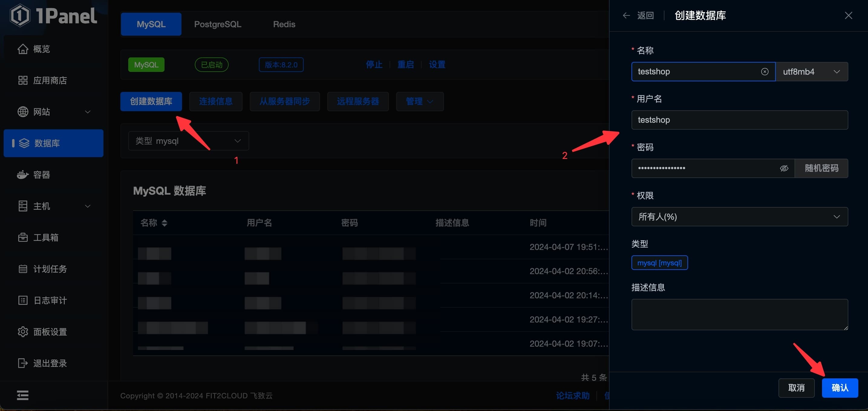Click the 2024-04-02 20:56 time cell

click(x=569, y=271)
